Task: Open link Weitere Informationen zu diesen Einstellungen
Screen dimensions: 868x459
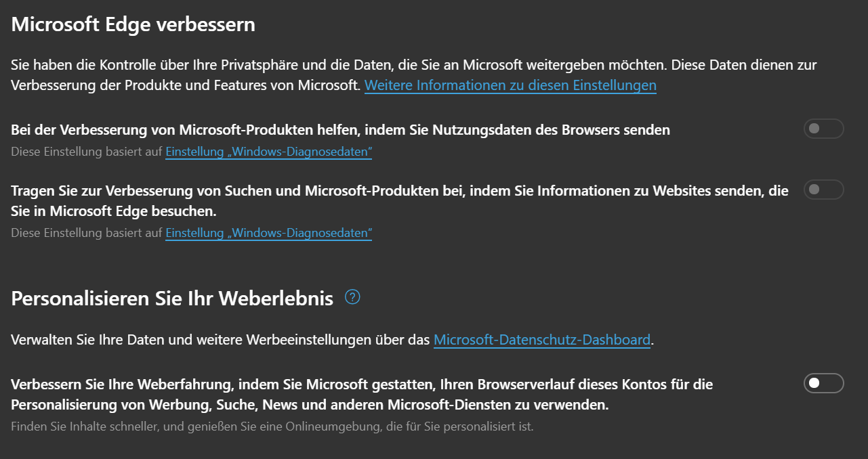Action: [x=510, y=85]
